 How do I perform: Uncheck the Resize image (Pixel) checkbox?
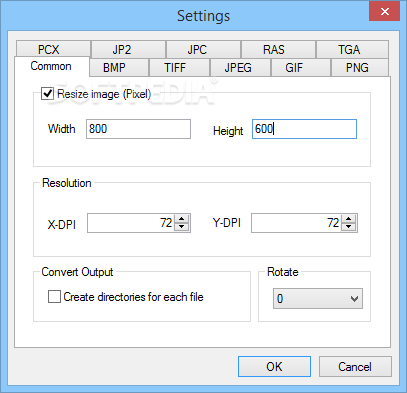coord(47,94)
